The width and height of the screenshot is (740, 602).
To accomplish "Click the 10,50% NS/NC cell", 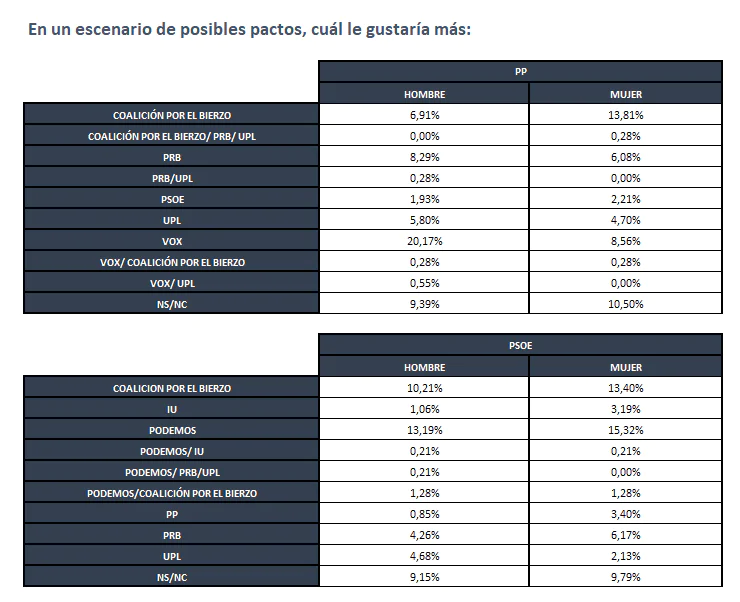I will 625,304.
